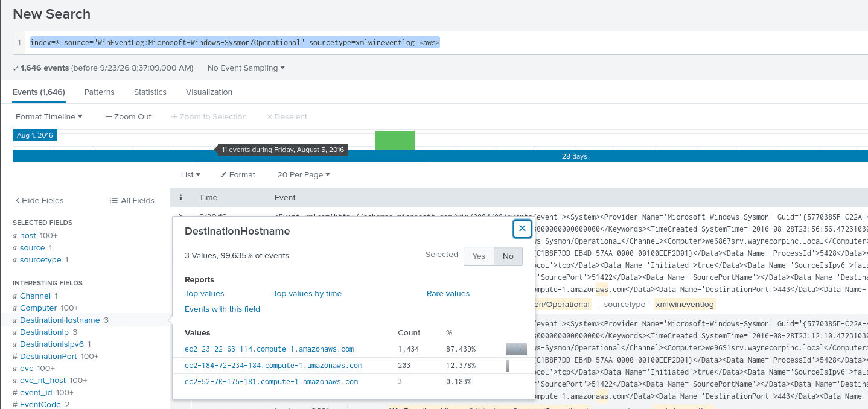This screenshot has width=868, height=409.
Task: Open the Rare values report
Action: point(448,294)
